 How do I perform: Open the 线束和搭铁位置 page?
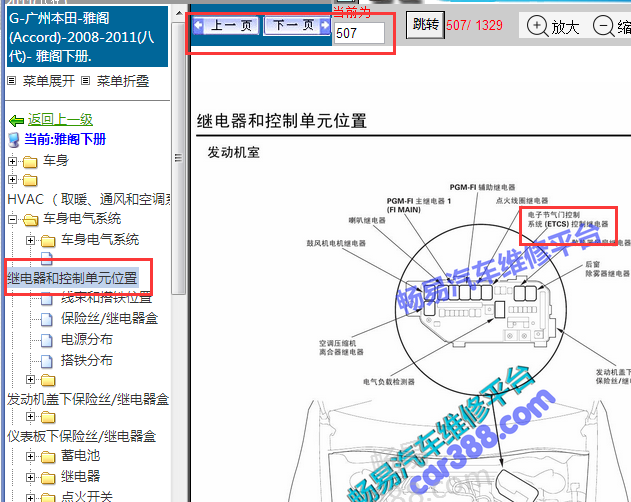[x=106, y=298]
